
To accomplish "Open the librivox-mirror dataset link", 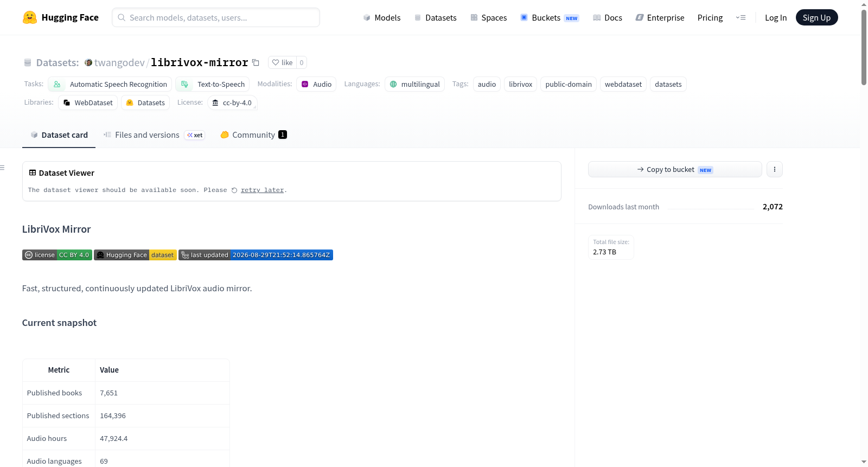I will 200,62.
